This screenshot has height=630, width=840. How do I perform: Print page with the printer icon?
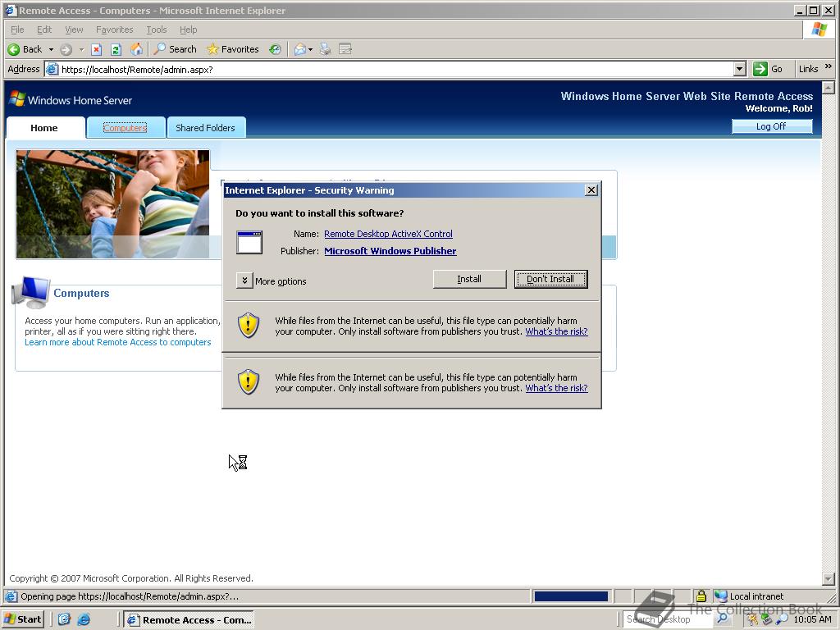coord(325,49)
